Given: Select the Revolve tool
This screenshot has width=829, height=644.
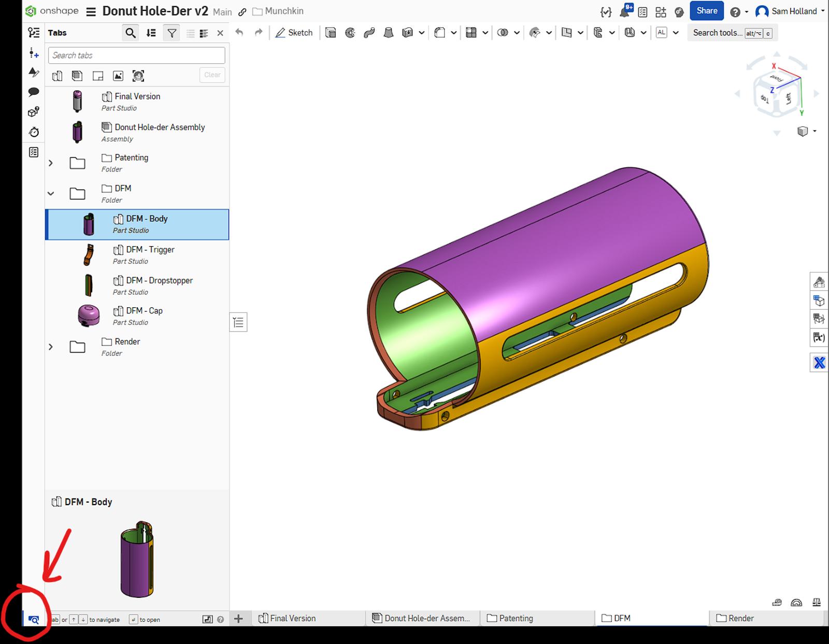Looking at the screenshot, I should (350, 33).
